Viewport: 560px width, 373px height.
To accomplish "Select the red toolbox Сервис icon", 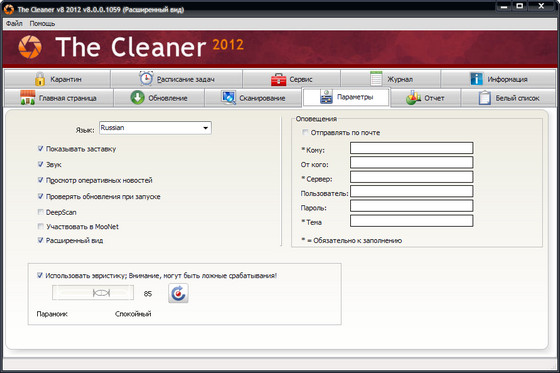I will [x=279, y=79].
